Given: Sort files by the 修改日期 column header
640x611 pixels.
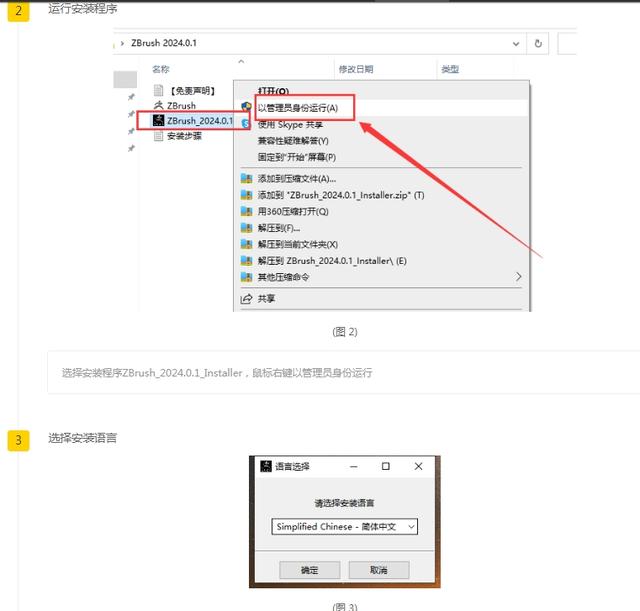Looking at the screenshot, I should (356, 69).
